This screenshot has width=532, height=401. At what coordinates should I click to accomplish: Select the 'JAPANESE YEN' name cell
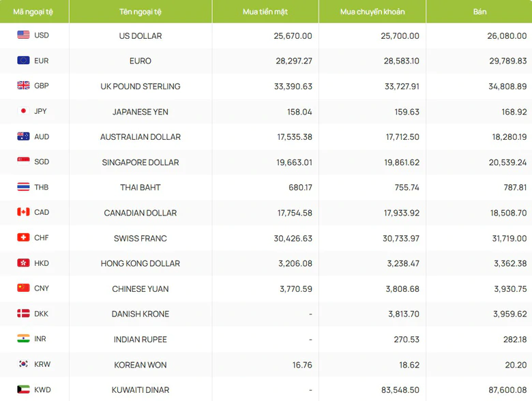(141, 112)
